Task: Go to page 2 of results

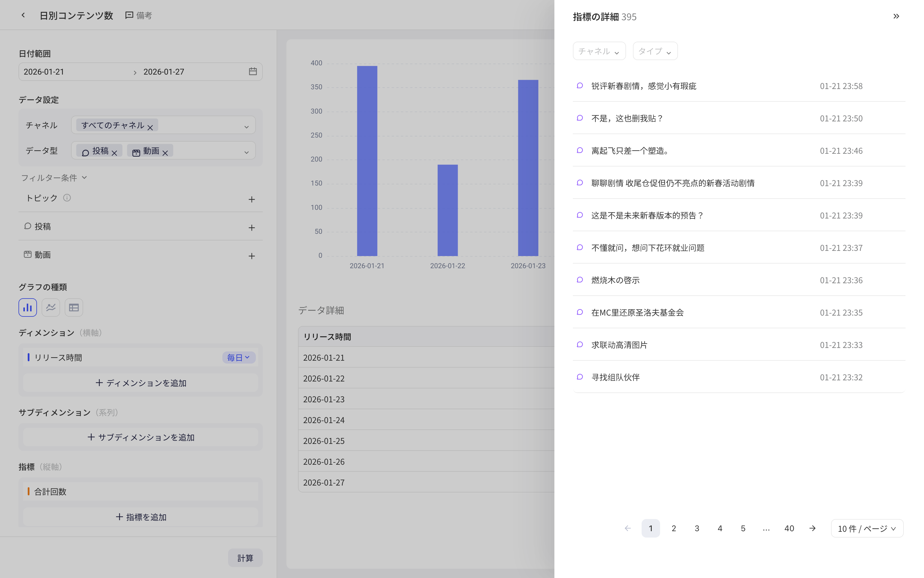Action: click(674, 528)
